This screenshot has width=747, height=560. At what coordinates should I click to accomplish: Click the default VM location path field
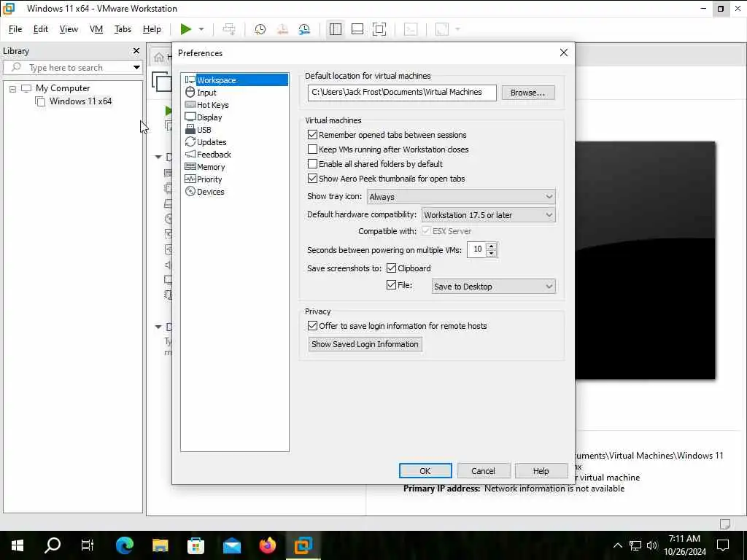(x=402, y=93)
